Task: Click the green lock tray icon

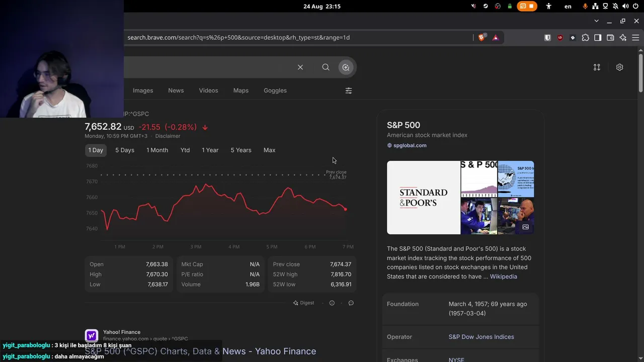Action: coord(510,7)
